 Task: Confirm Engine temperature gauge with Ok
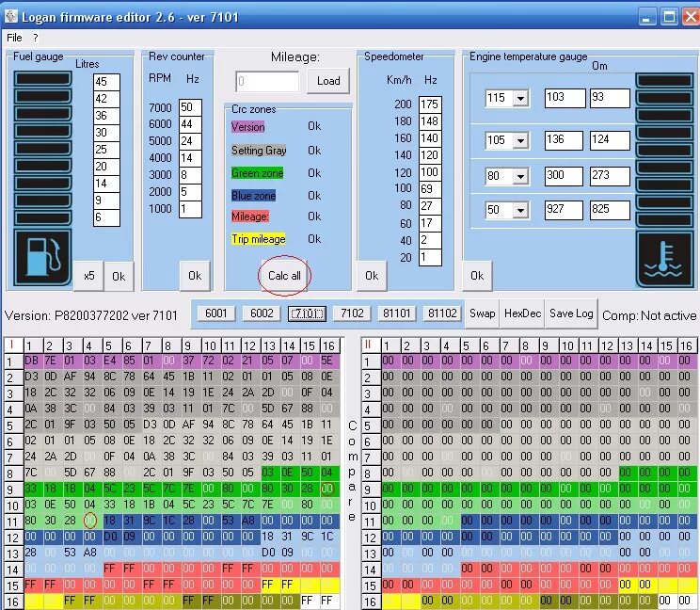[x=477, y=276]
